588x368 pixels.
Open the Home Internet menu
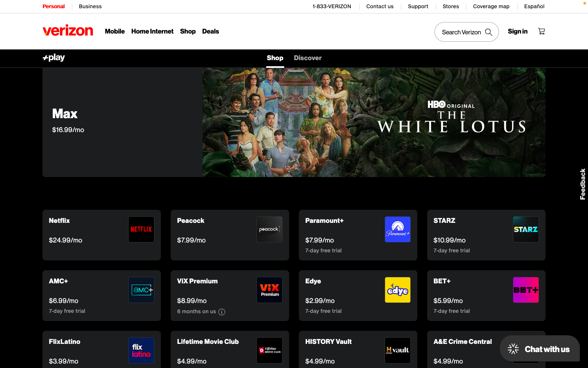152,31
